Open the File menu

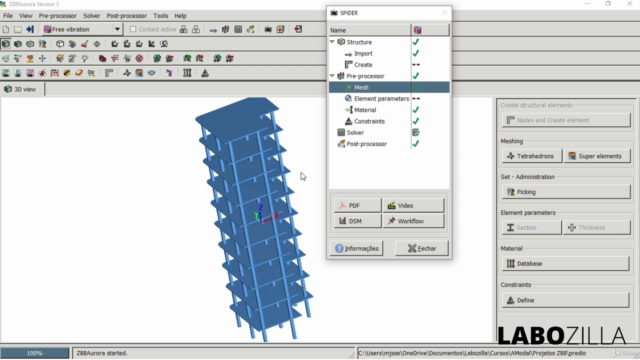point(8,16)
